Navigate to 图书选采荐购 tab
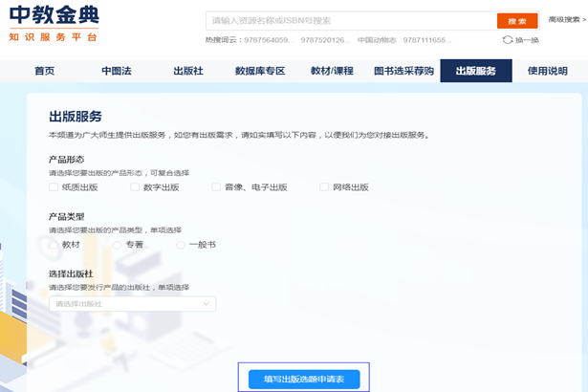This screenshot has height=392, width=588. point(403,72)
